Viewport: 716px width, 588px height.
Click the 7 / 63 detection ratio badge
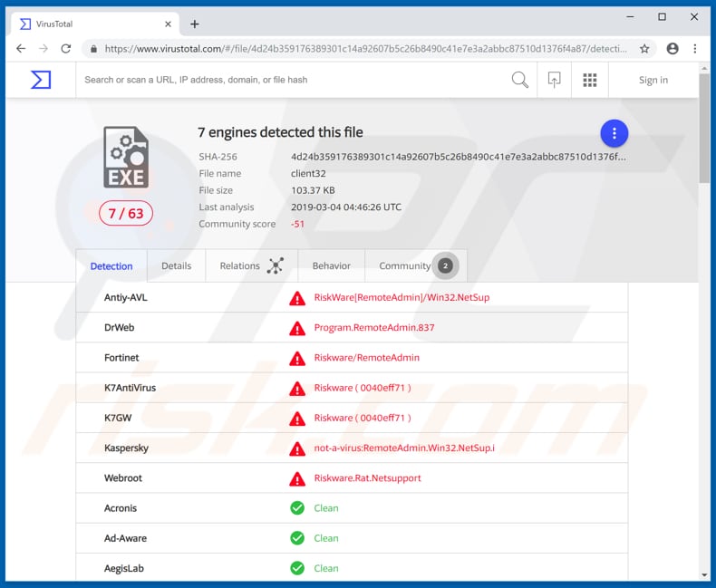[126, 213]
